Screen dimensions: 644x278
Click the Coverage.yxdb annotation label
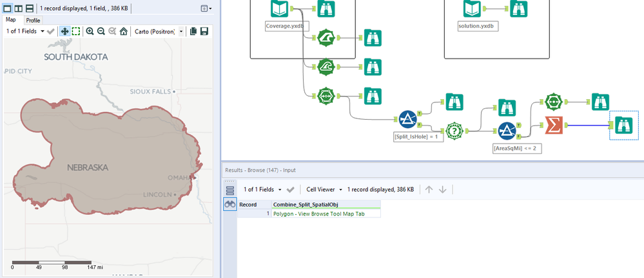[x=288, y=26]
